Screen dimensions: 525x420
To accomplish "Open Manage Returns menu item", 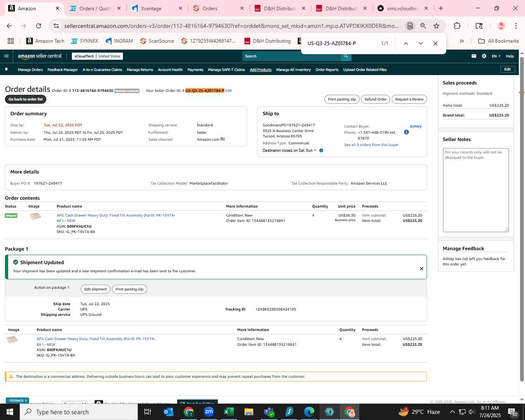I will click(140, 70).
